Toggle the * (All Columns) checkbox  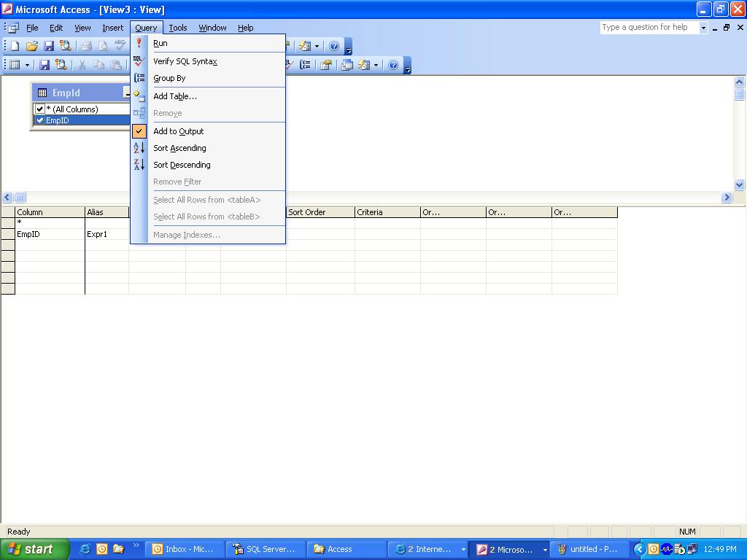coord(40,109)
